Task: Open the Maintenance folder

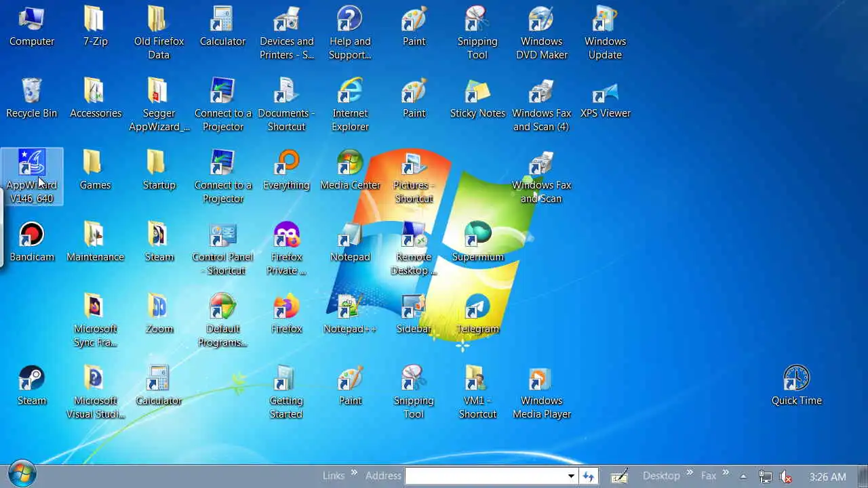Action: [96, 243]
